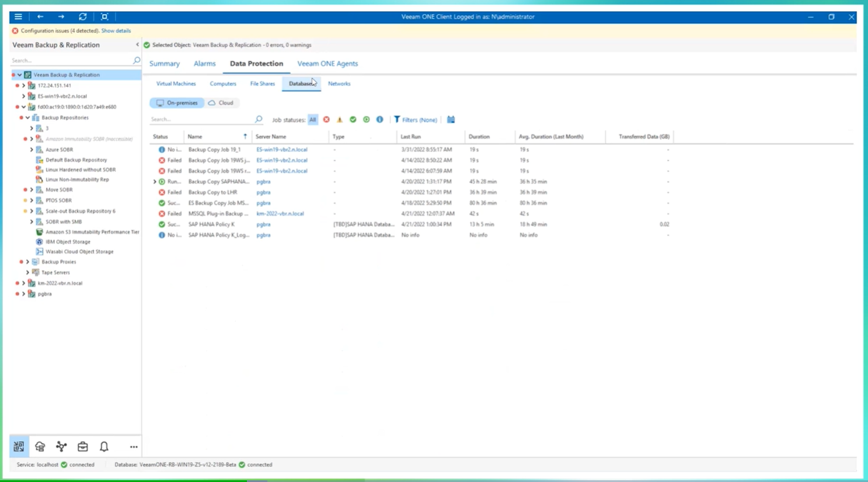Screen dimensions: 868x482
Task: Sort by the Name column header
Action: (217, 137)
